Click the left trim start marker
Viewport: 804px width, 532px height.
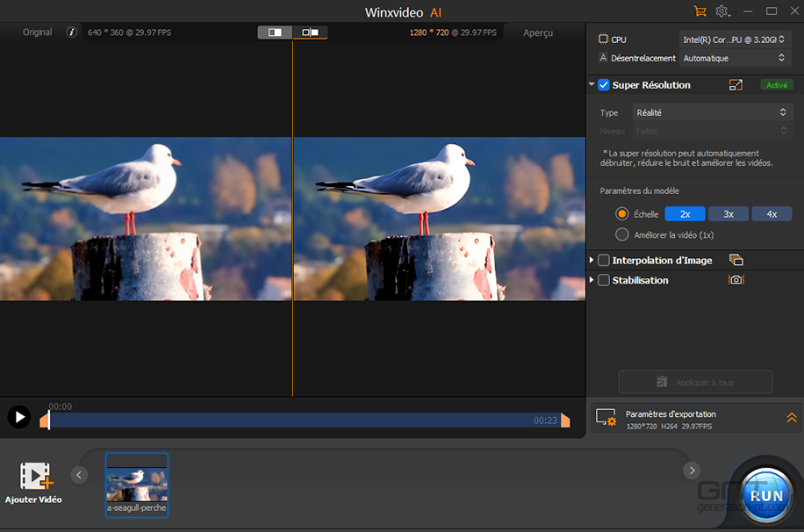click(45, 421)
